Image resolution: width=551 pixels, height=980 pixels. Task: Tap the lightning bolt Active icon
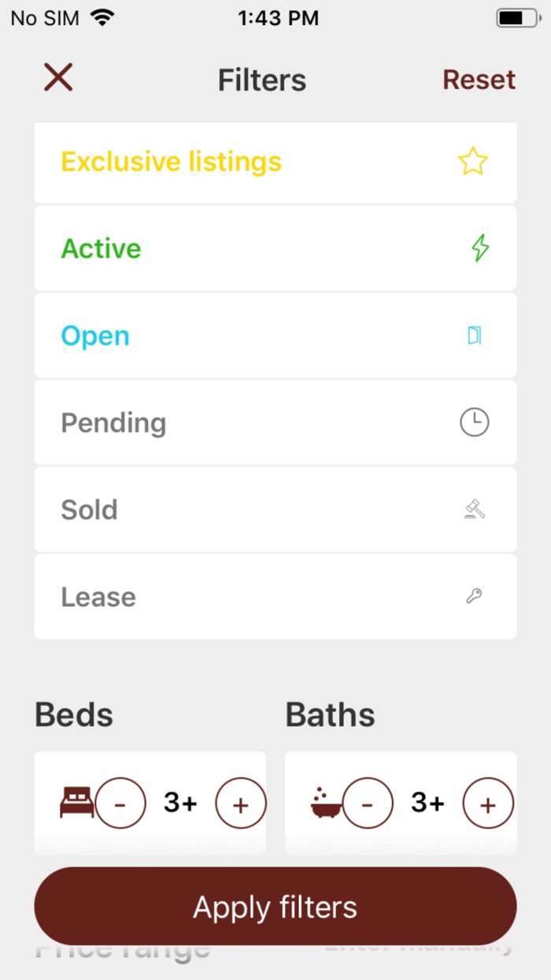click(479, 249)
